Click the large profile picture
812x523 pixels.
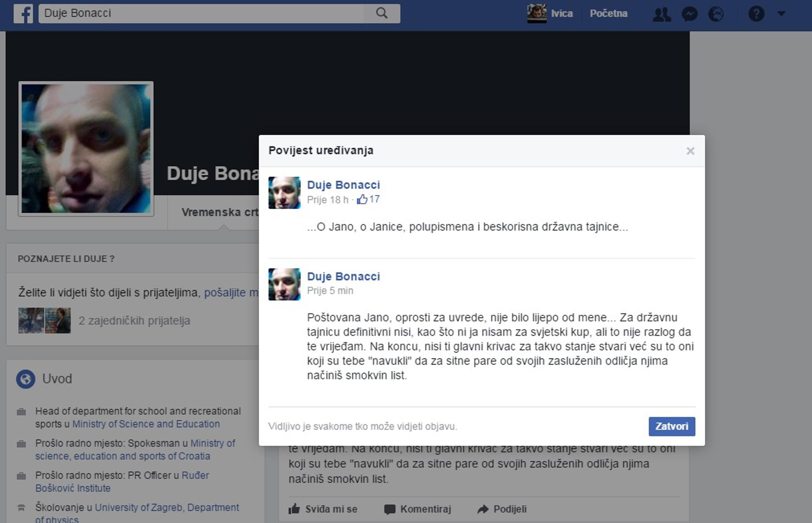(x=86, y=149)
